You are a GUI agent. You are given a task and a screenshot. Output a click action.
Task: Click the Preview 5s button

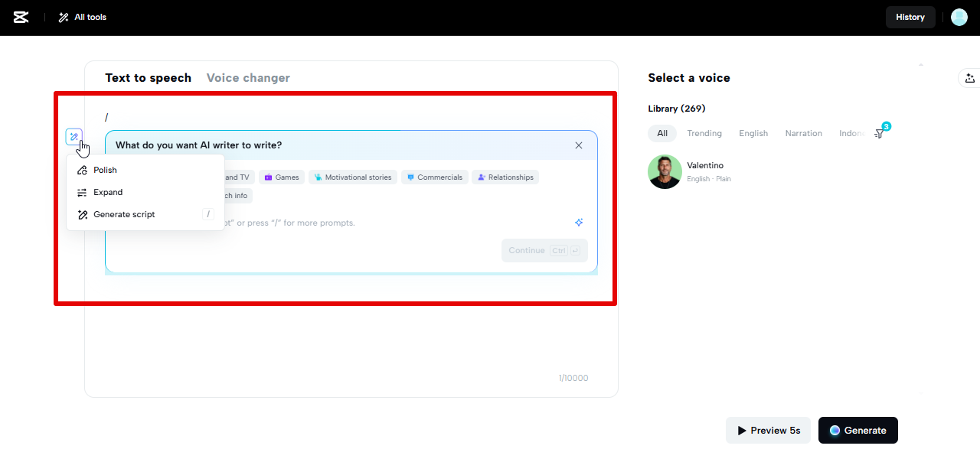pyautogui.click(x=768, y=430)
